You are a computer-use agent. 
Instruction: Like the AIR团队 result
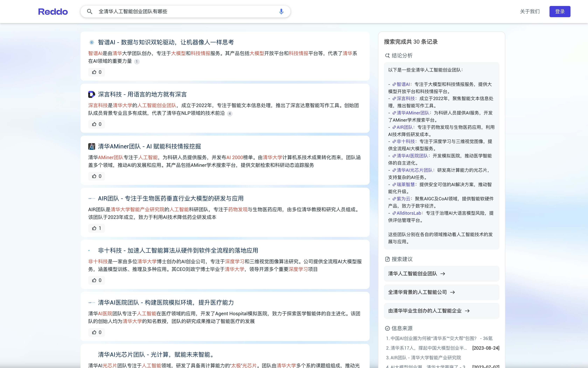pyautogui.click(x=97, y=228)
